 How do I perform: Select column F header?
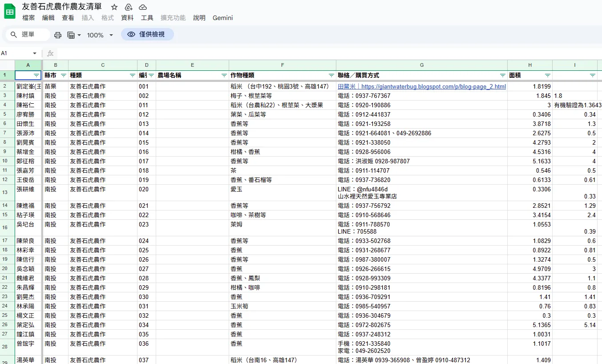pyautogui.click(x=283, y=65)
